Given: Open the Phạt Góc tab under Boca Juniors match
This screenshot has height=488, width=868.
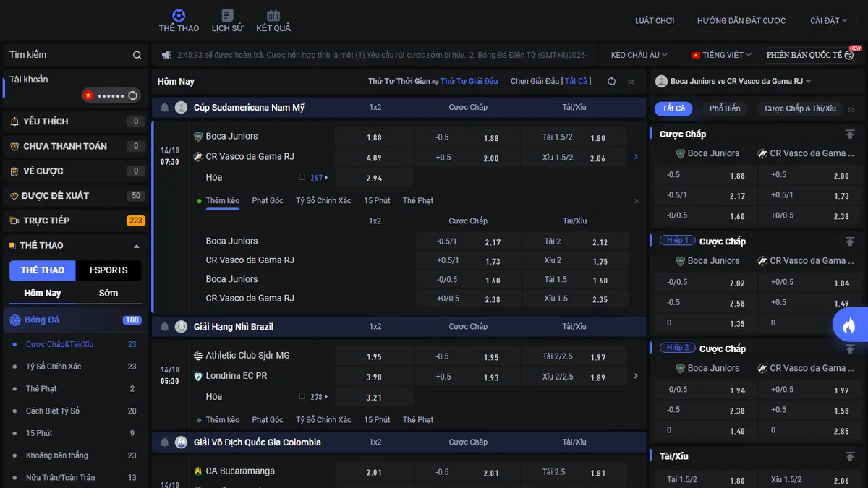Looking at the screenshot, I should 268,200.
